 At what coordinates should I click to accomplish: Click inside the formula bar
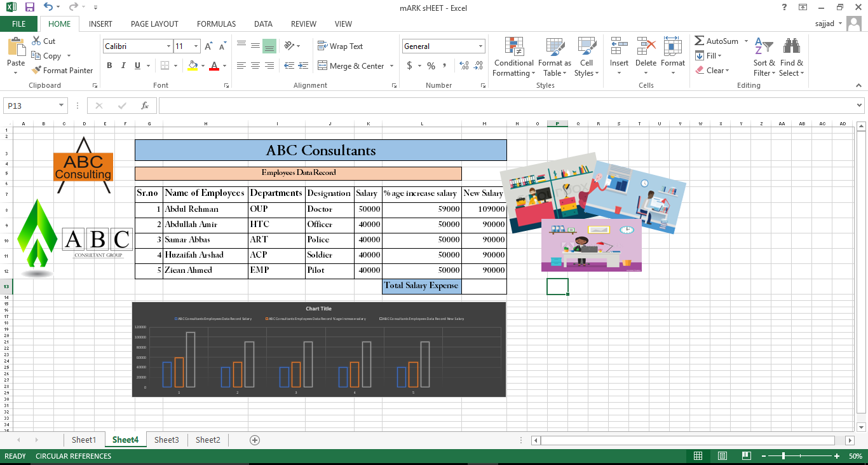click(445, 106)
